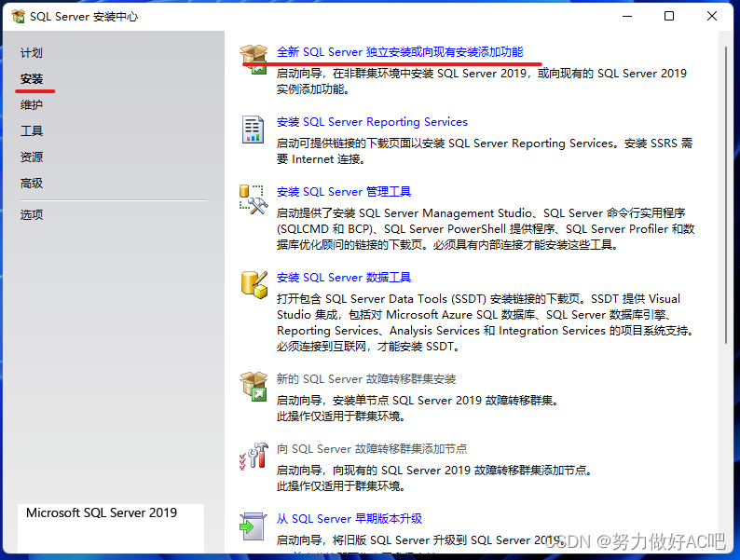Image resolution: width=740 pixels, height=560 pixels.
Task: Open 安装 SQL Server Reporting Services link
Action: [x=372, y=122]
